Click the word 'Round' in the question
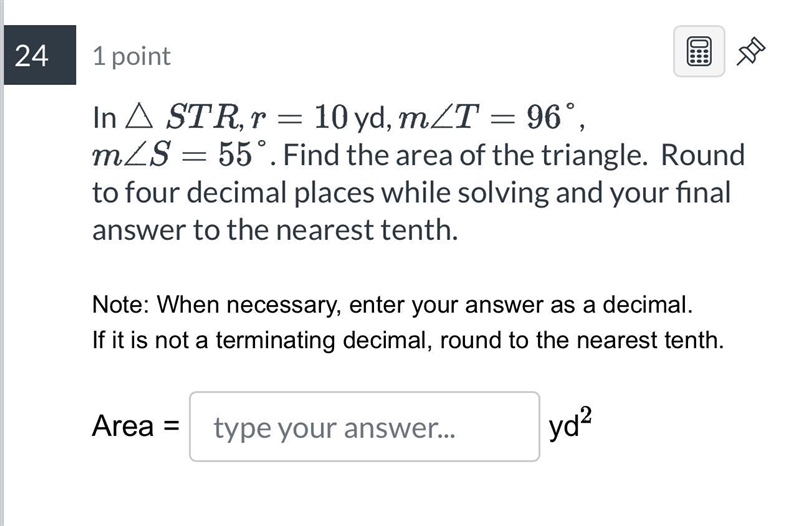Screen dimensions: 800x526 point(703,155)
